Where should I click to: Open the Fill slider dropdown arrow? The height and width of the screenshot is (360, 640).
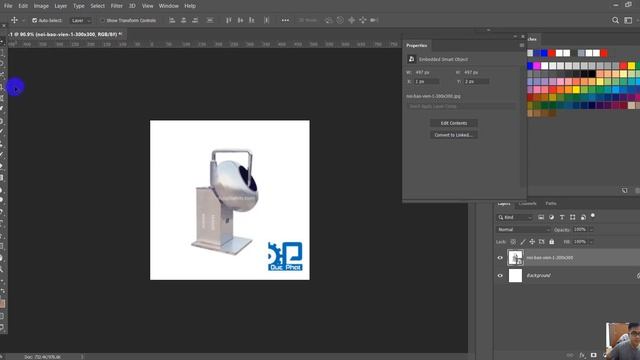click(591, 242)
